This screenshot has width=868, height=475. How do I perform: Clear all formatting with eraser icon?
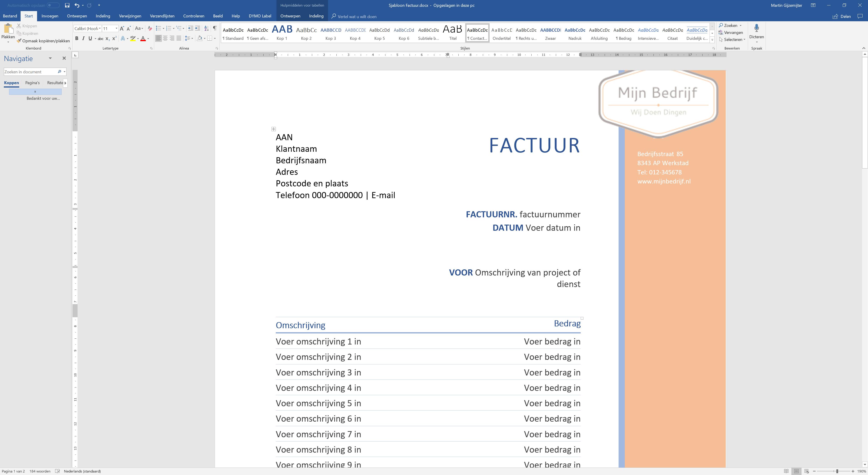tap(150, 28)
